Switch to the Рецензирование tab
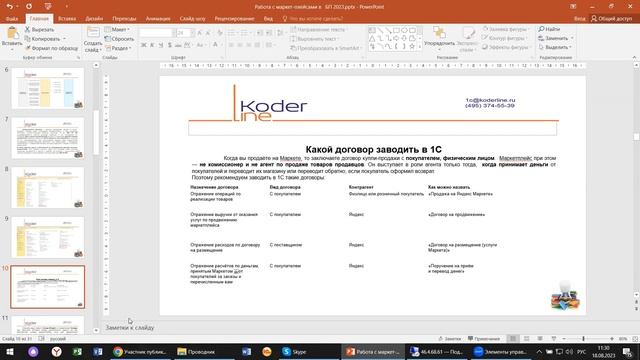 pos(234,19)
